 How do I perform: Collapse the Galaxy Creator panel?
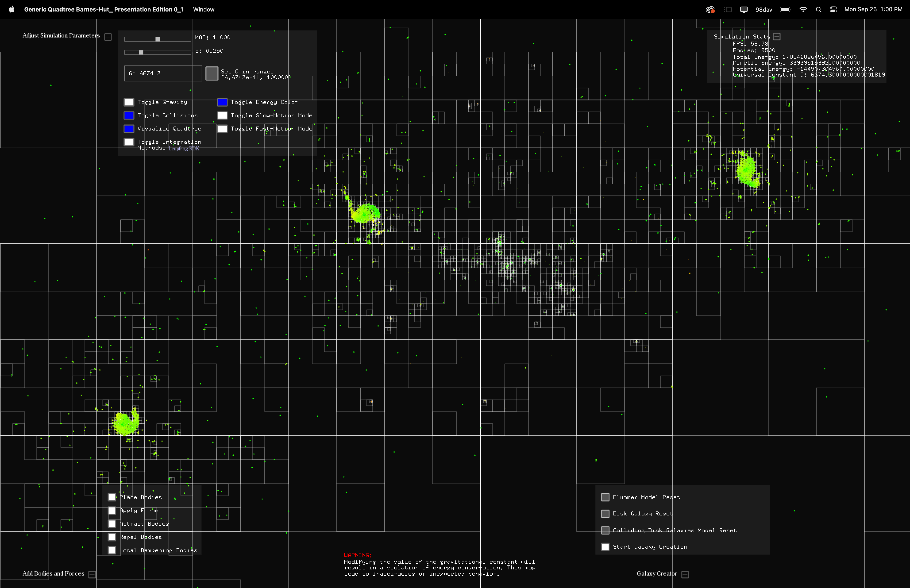[x=685, y=574]
